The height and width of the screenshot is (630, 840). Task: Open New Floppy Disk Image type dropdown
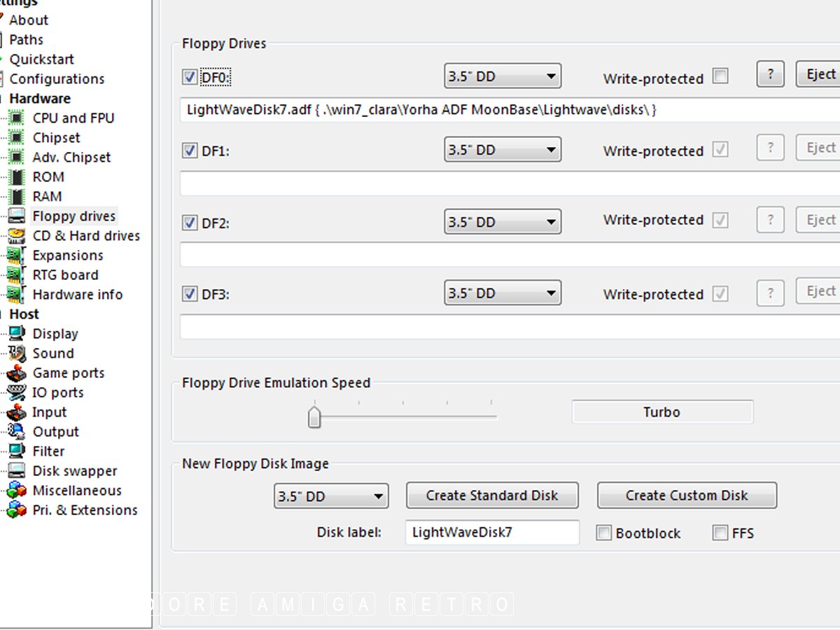point(331,496)
